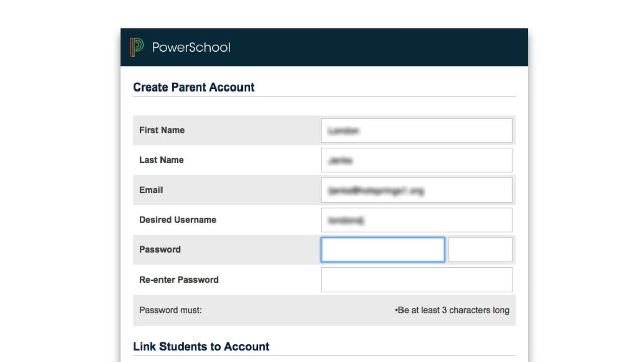Viewport: 644px width, 362px height.
Task: Click the Last Name label
Action: click(162, 160)
